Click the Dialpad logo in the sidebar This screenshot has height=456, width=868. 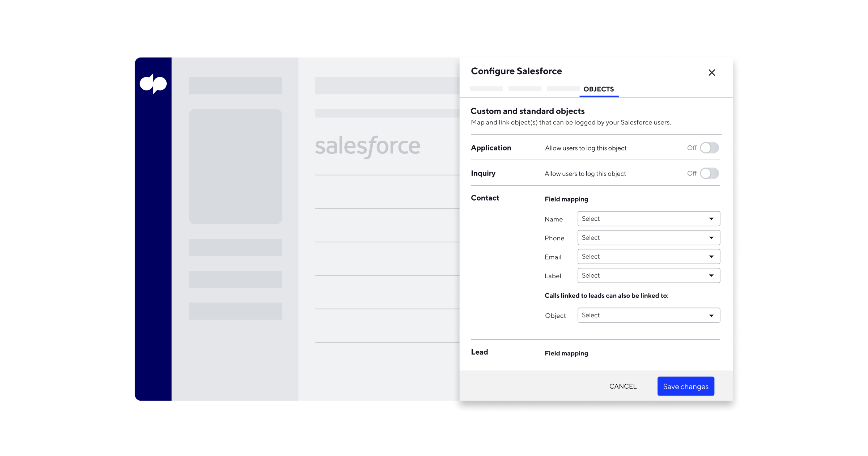(153, 84)
